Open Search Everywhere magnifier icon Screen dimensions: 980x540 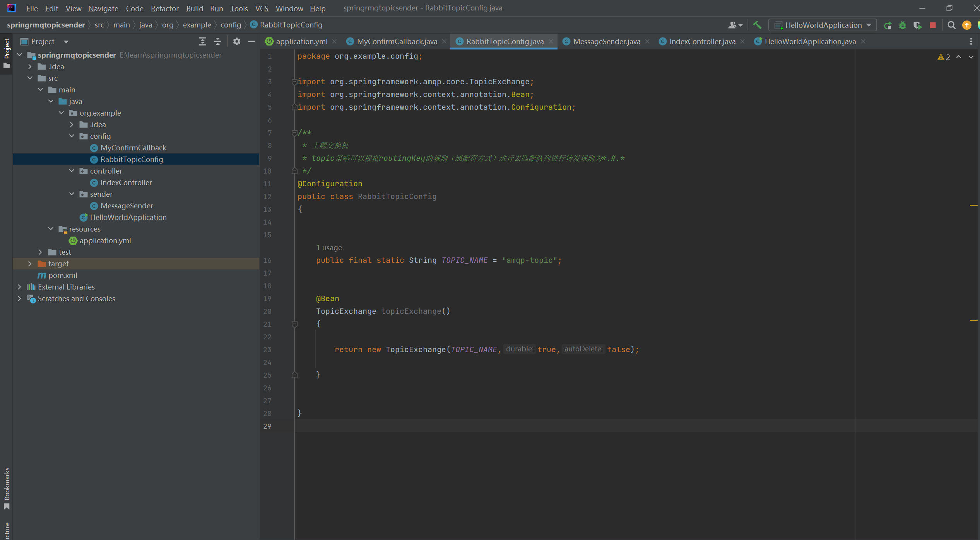coord(951,25)
